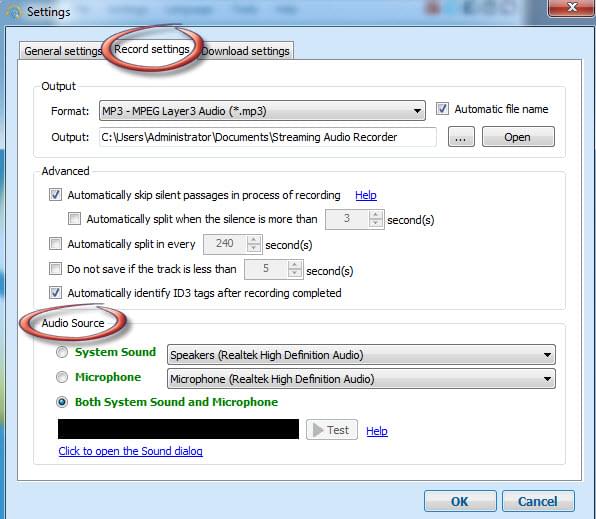This screenshot has width=596, height=519.
Task: Enable Do not save short track checkbox
Action: (x=55, y=268)
